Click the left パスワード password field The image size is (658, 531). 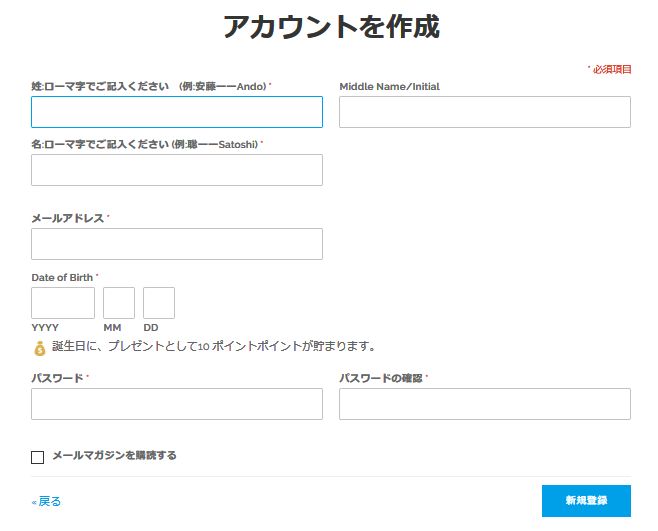click(x=177, y=404)
